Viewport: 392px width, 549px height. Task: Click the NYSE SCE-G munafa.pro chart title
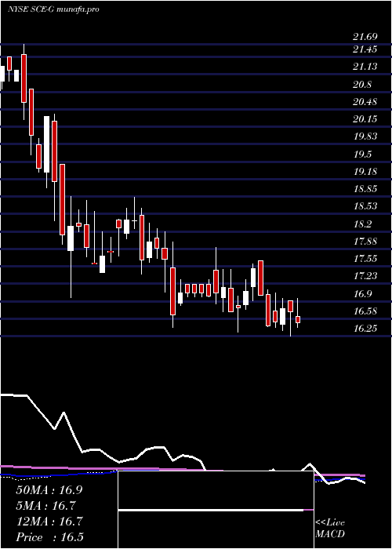pyautogui.click(x=53, y=9)
